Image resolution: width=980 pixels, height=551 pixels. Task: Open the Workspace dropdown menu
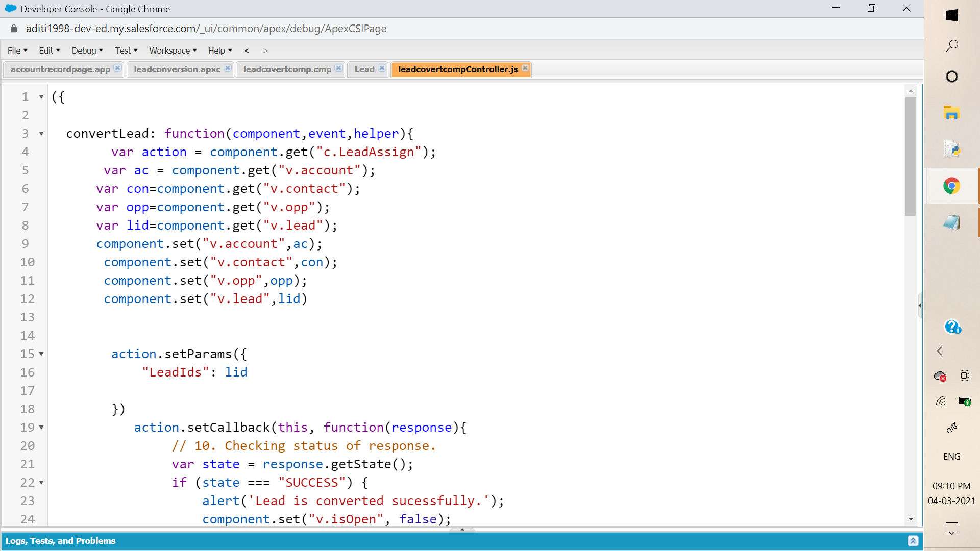pos(173,51)
